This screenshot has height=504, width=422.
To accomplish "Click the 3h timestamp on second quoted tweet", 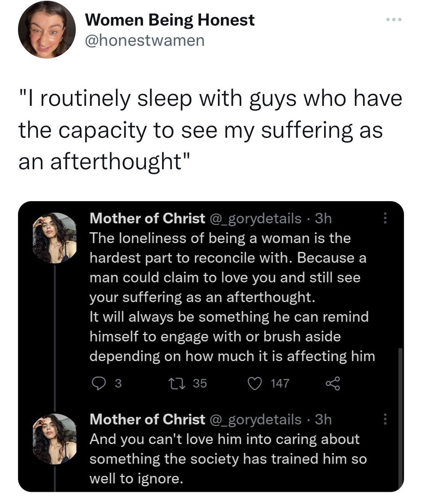I will pos(323,420).
